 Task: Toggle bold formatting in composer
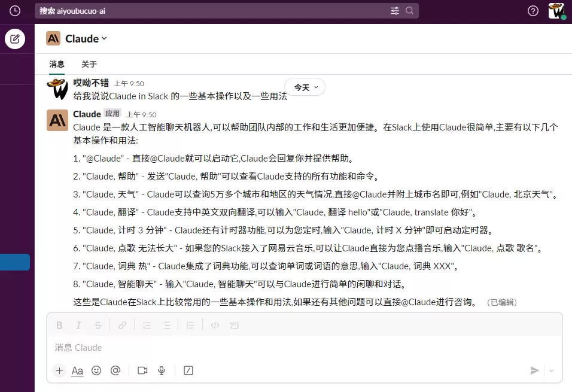click(59, 325)
